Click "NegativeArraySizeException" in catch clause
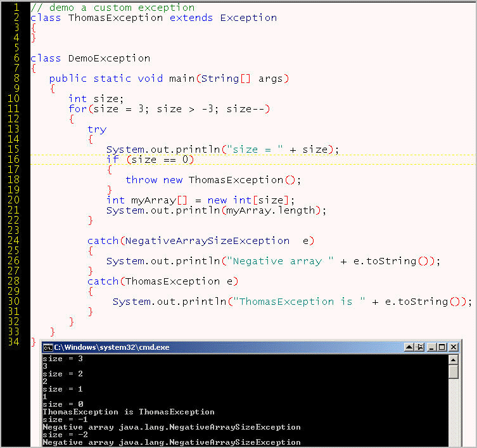This screenshot has width=477, height=448. 207,241
